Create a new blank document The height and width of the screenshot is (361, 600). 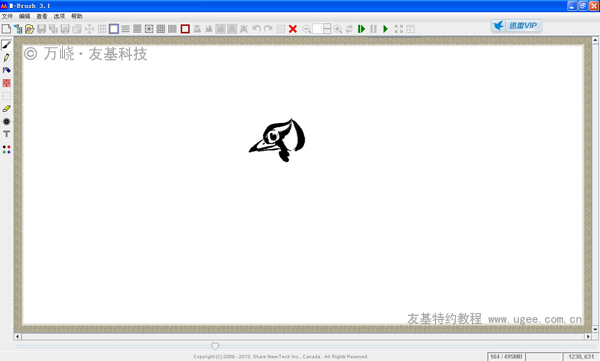coord(6,29)
